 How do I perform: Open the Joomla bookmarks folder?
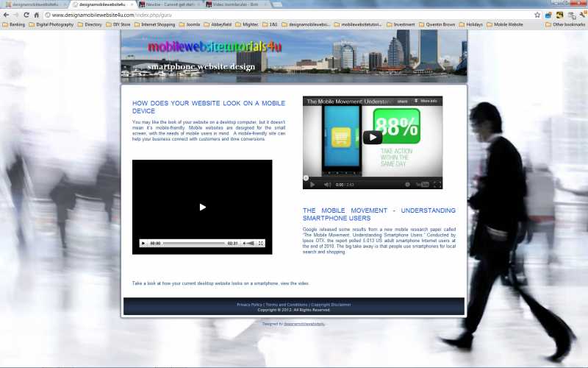click(190, 24)
